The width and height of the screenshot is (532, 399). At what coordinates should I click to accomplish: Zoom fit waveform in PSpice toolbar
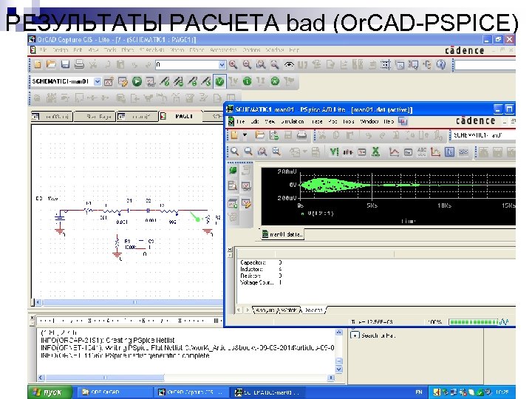[x=276, y=151]
